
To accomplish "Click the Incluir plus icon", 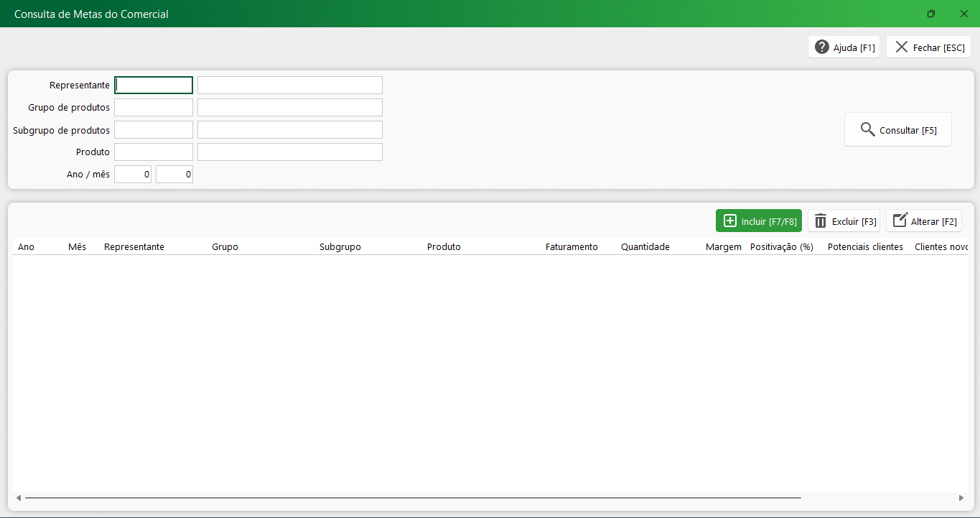I will click(x=730, y=221).
